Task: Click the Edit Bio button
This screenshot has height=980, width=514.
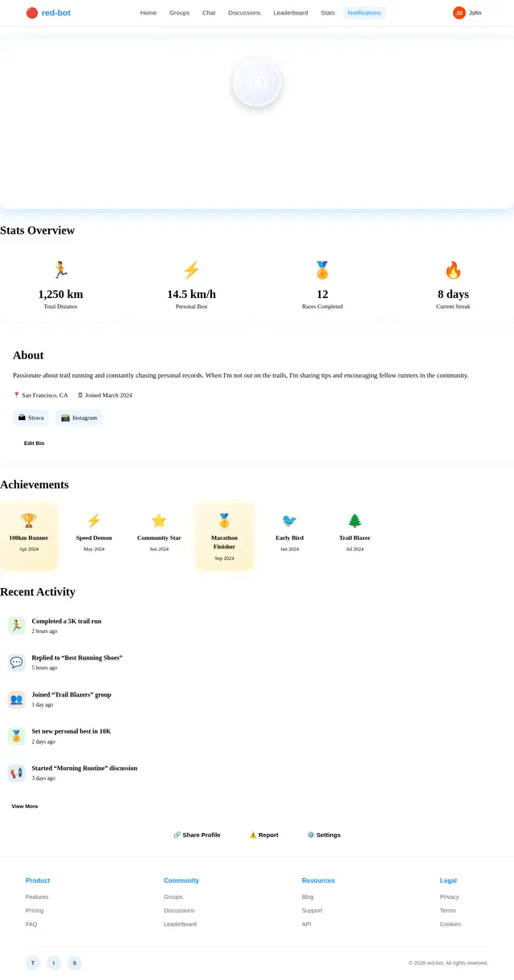Action: 34,443
